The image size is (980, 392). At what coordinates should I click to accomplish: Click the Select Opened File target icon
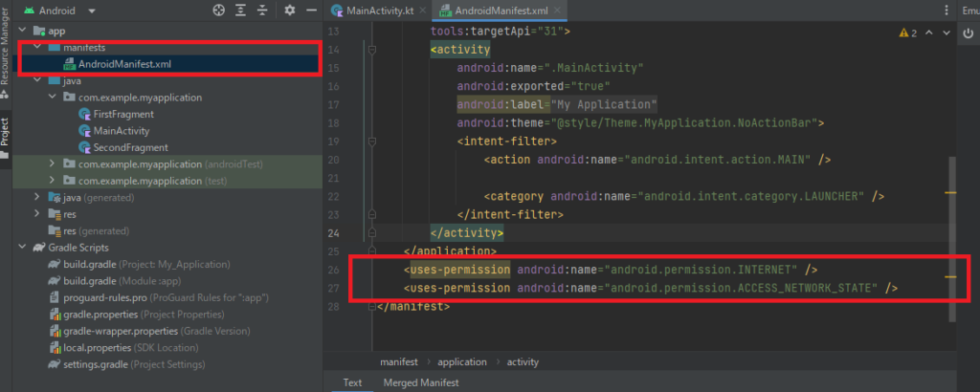(x=218, y=11)
